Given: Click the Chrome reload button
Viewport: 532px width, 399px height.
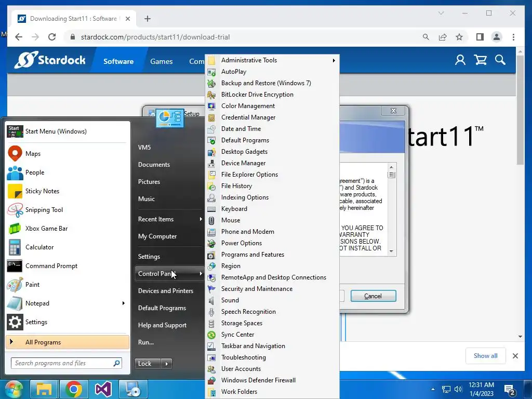Looking at the screenshot, I should click(x=52, y=37).
